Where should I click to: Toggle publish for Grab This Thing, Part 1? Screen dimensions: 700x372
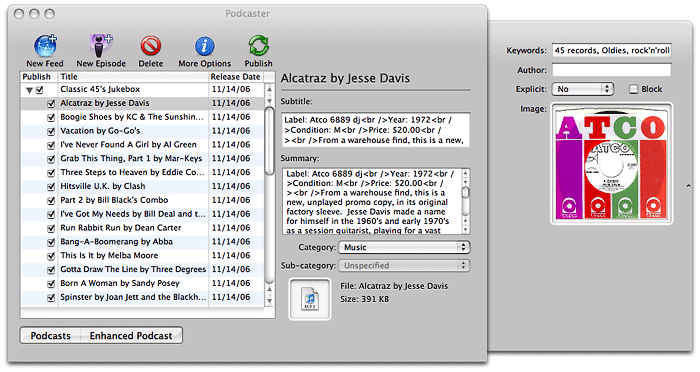click(x=51, y=159)
